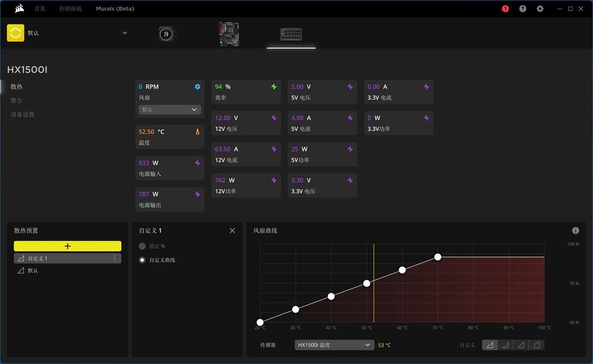Select the 自定义 1 cooling preset
593x364 pixels.
point(68,258)
